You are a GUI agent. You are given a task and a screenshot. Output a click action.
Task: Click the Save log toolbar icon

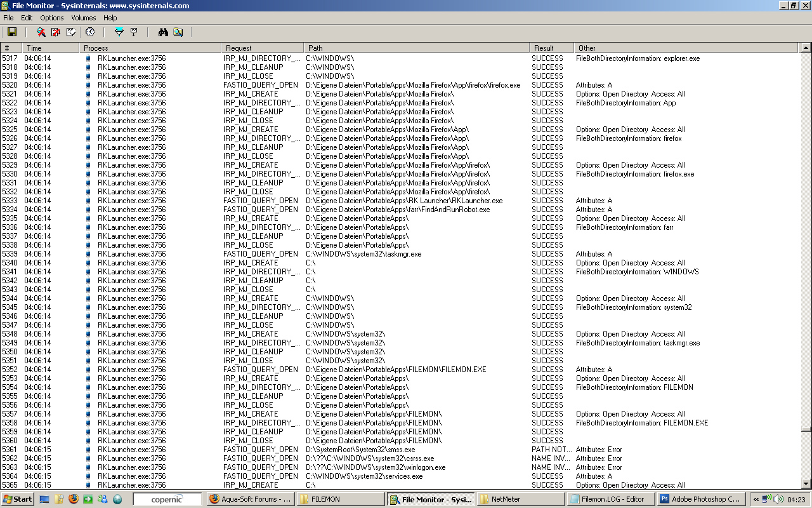click(11, 32)
